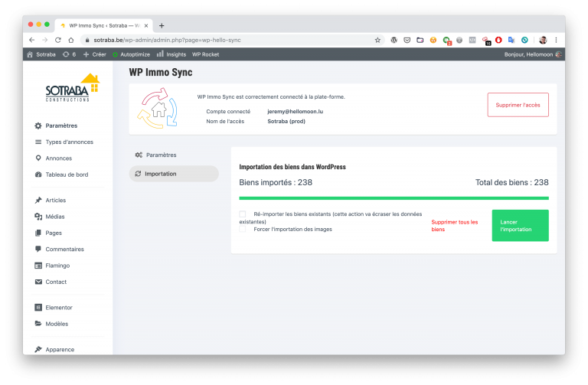Click the green import progress bar

click(394, 198)
